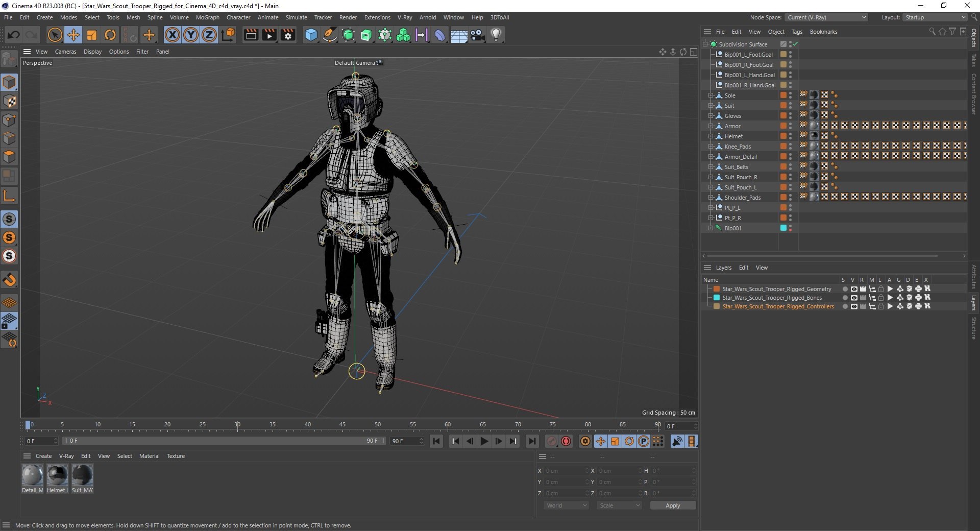980x531 pixels.
Task: Add a Camera object
Action: 477,35
